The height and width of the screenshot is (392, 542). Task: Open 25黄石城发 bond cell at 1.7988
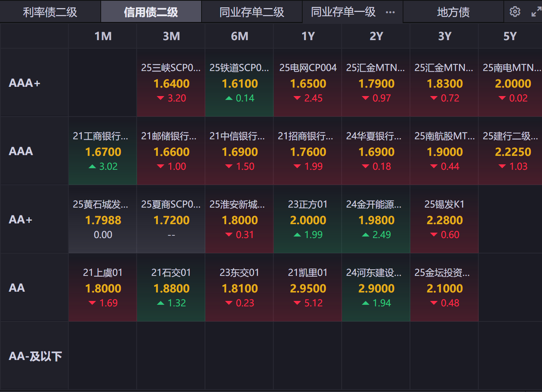pyautogui.click(x=103, y=220)
